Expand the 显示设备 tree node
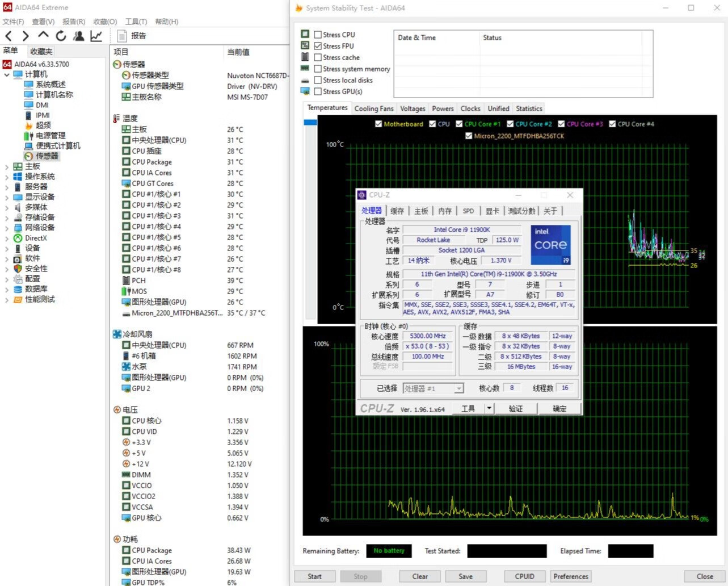Viewport: 728px width, 586px height. 6,197
